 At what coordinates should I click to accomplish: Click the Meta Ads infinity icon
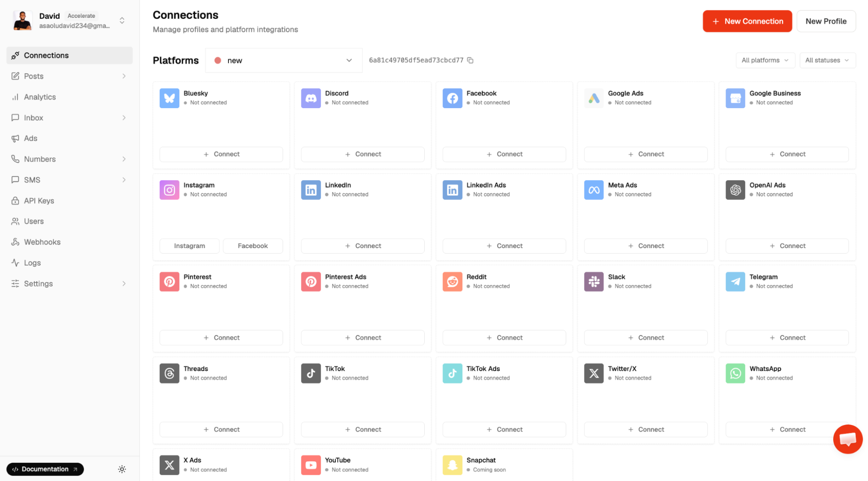[x=594, y=190]
